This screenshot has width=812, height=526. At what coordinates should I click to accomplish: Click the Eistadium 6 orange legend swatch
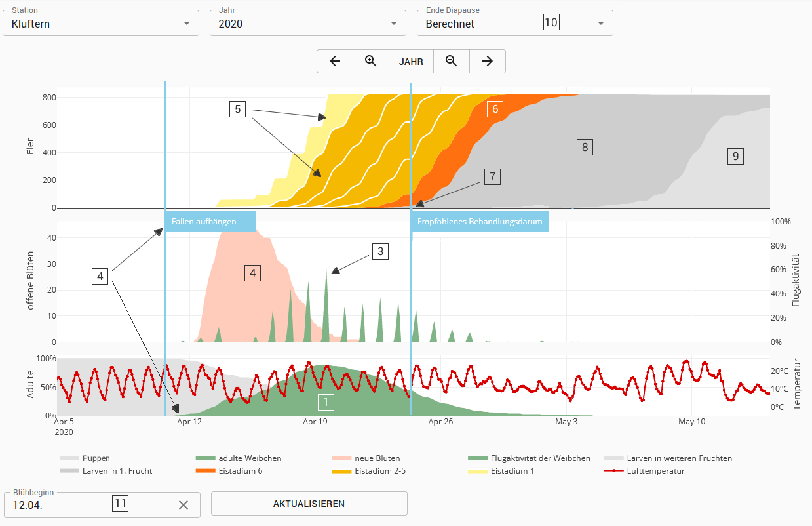tap(205, 471)
